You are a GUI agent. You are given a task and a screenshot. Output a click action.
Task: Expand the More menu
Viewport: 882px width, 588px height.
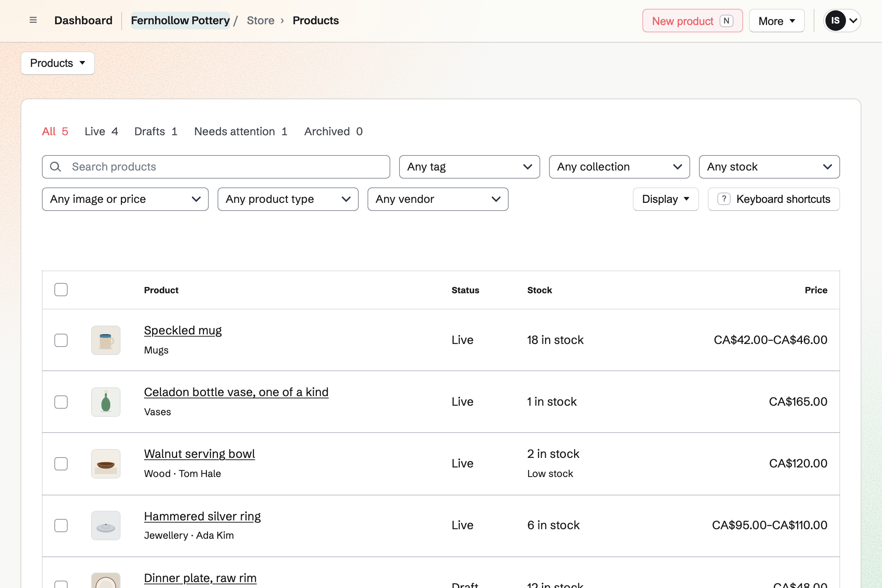pos(777,21)
